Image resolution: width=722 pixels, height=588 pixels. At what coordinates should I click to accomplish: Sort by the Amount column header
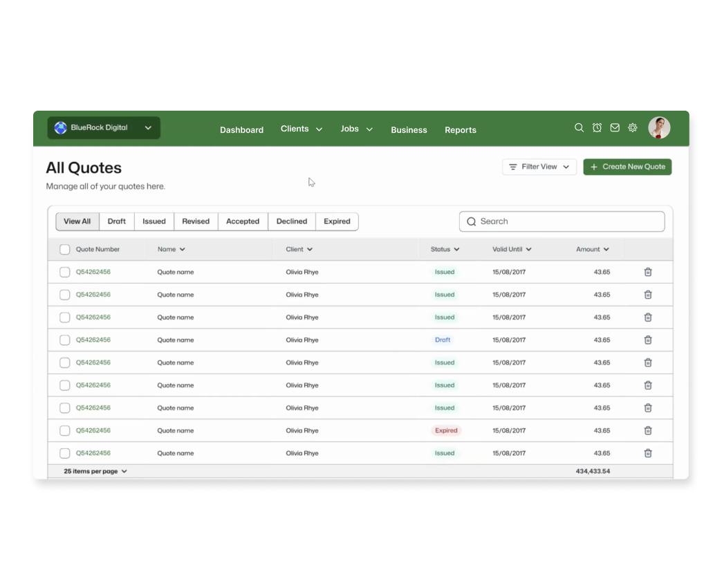coord(593,250)
